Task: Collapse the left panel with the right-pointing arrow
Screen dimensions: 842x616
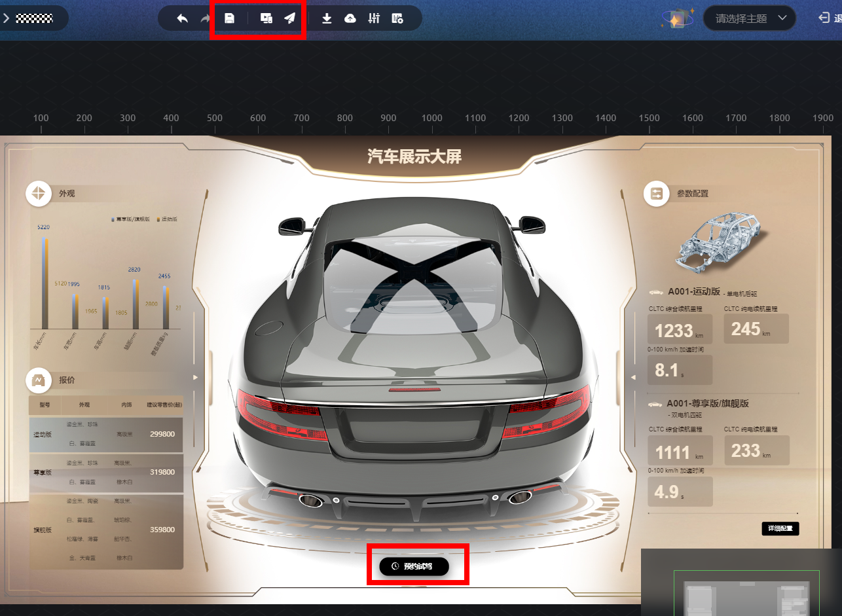Action: coord(195,378)
